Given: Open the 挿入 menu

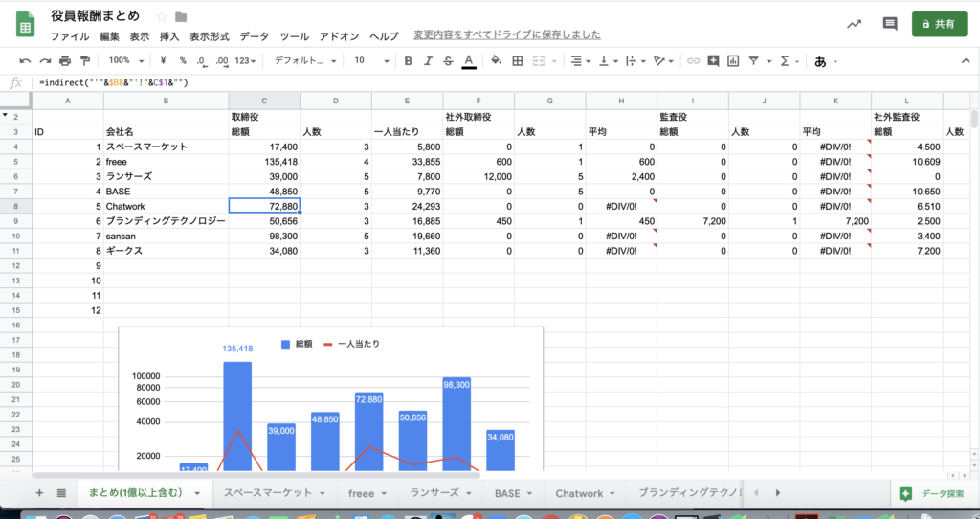Looking at the screenshot, I should click(x=169, y=36).
